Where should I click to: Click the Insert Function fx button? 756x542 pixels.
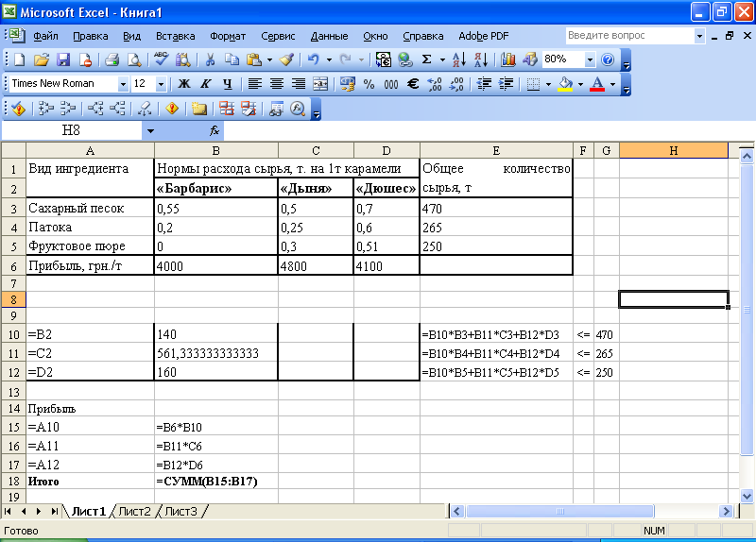[215, 130]
